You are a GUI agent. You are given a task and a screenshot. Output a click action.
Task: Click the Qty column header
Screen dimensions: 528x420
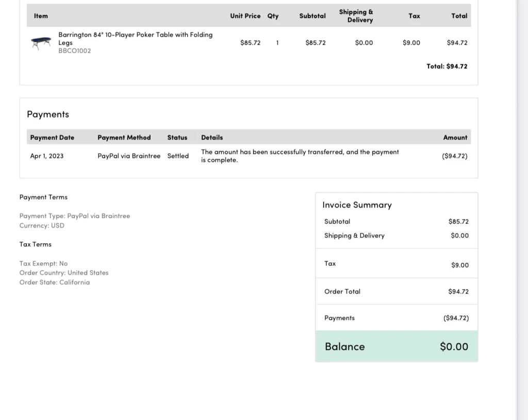pos(273,16)
